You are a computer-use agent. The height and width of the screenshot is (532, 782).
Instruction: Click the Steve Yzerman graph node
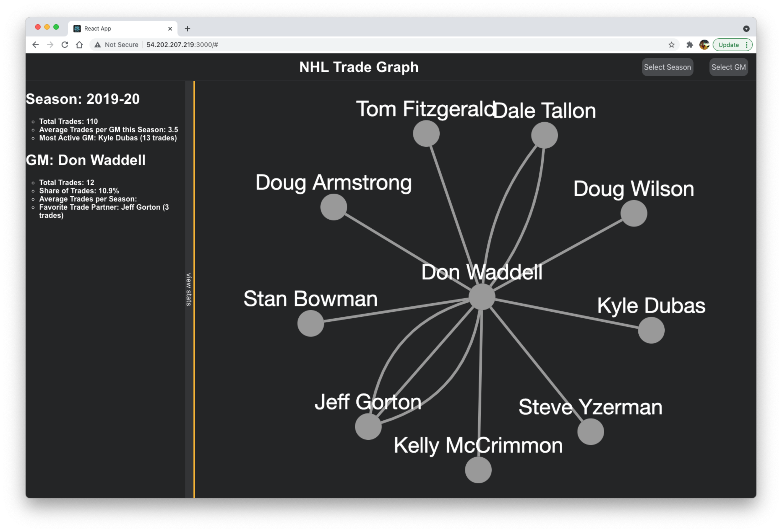pyautogui.click(x=591, y=431)
